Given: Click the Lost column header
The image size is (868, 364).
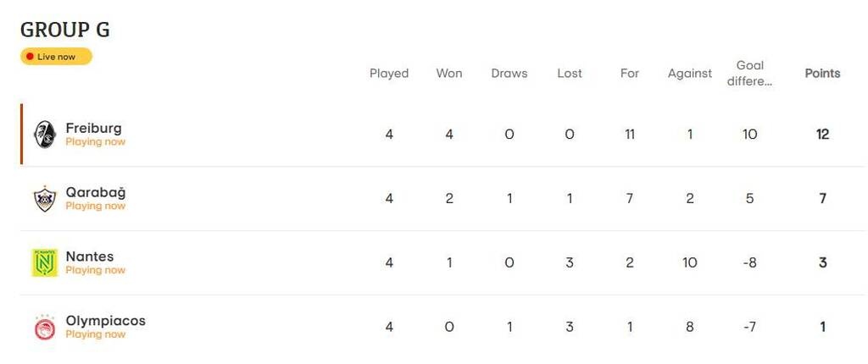Looking at the screenshot, I should pyautogui.click(x=570, y=74).
